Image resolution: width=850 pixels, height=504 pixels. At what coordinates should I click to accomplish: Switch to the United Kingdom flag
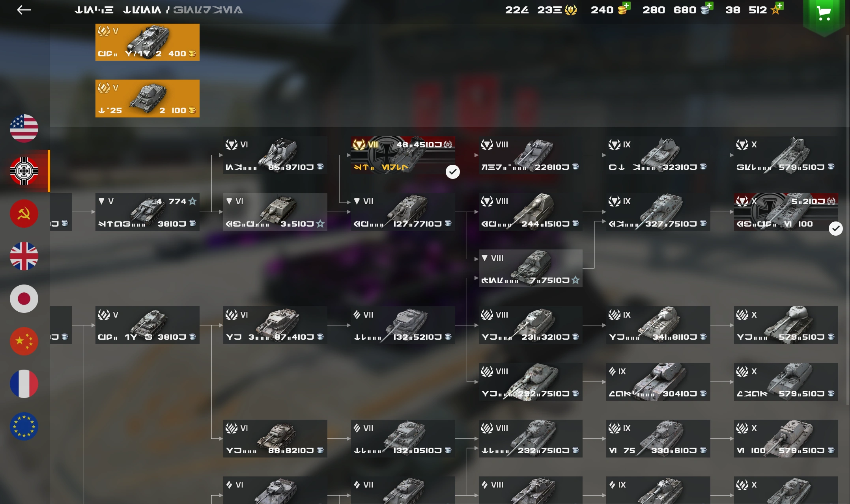pyautogui.click(x=24, y=256)
